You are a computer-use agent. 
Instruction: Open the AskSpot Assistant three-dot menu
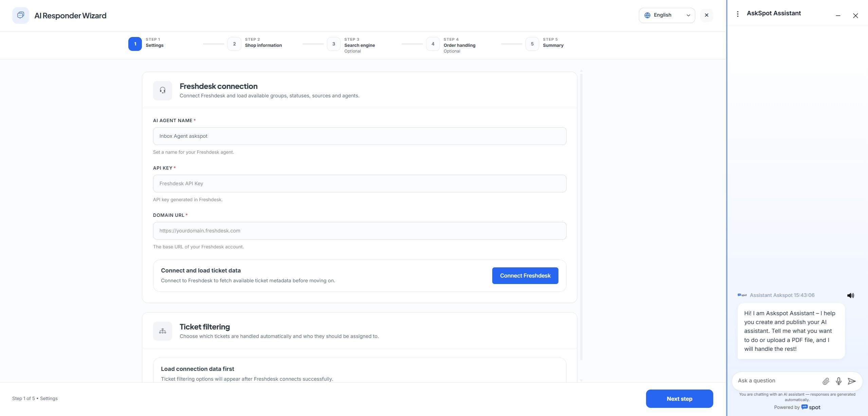(738, 14)
